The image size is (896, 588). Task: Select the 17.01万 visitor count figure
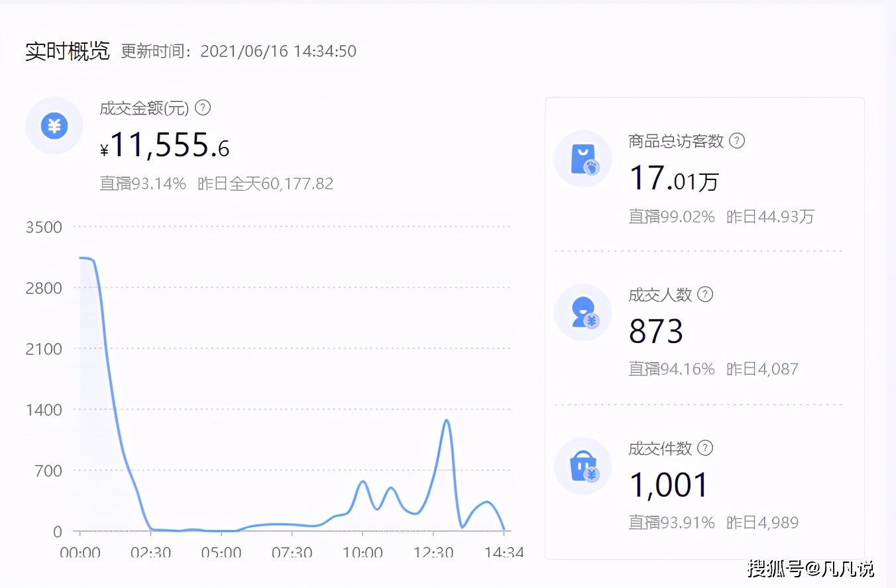pos(673,179)
